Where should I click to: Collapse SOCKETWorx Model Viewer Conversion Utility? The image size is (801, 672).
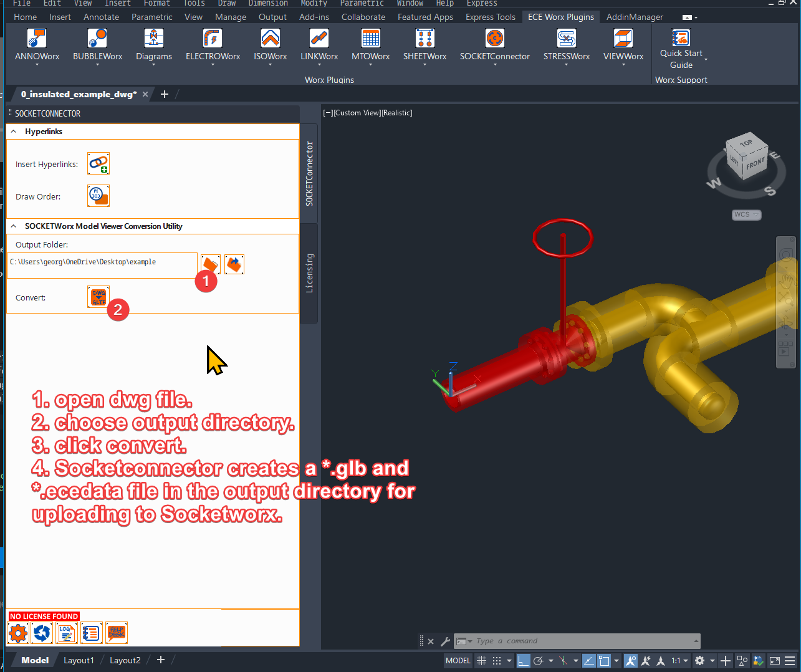[14, 226]
